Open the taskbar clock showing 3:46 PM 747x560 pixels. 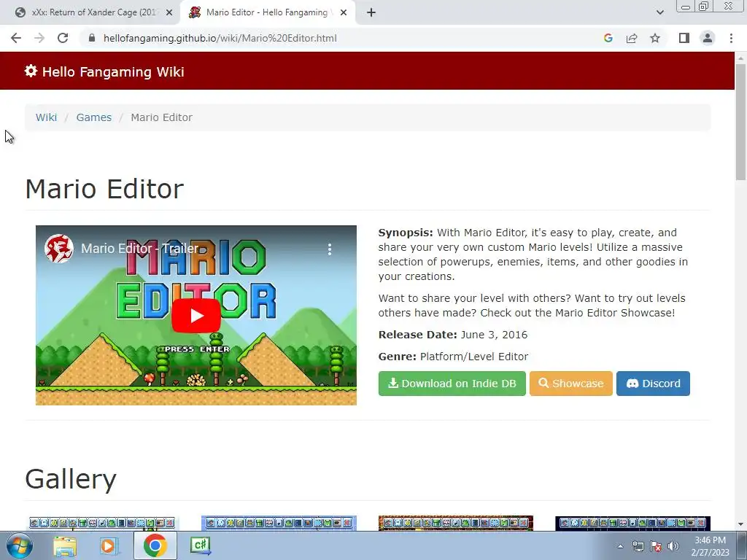(710, 546)
